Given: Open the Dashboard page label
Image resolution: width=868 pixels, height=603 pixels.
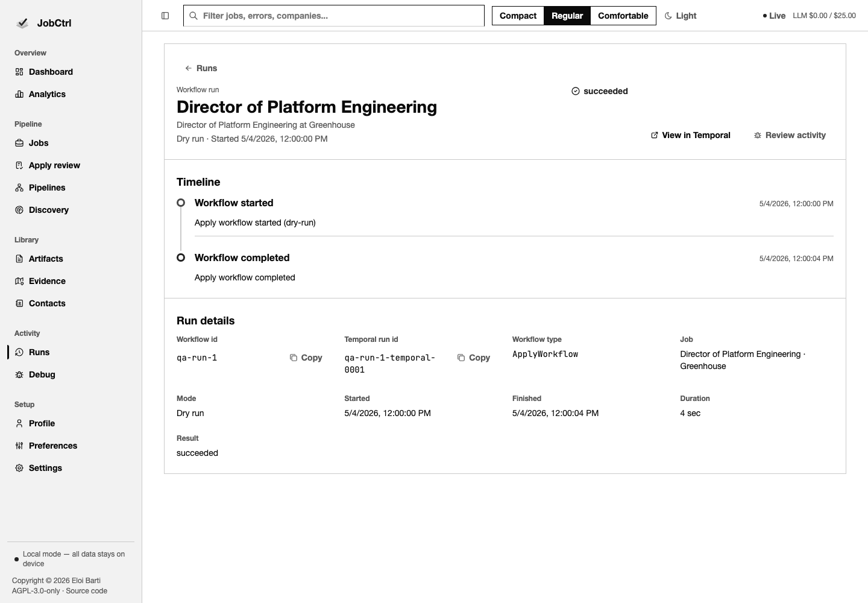Looking at the screenshot, I should pyautogui.click(x=51, y=72).
